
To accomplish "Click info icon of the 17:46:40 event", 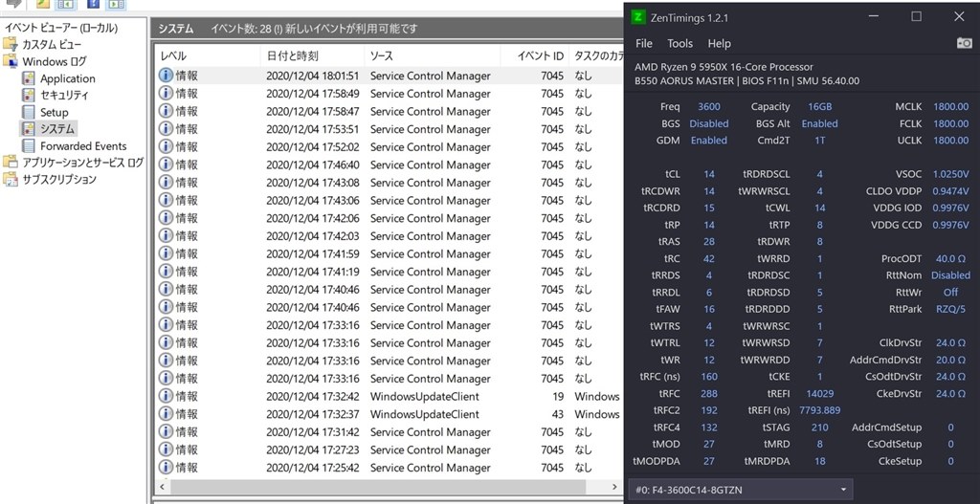I will 166,164.
